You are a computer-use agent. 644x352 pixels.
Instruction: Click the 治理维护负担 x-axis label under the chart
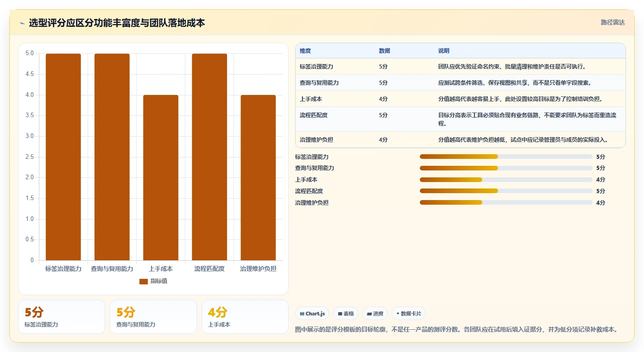pos(258,269)
